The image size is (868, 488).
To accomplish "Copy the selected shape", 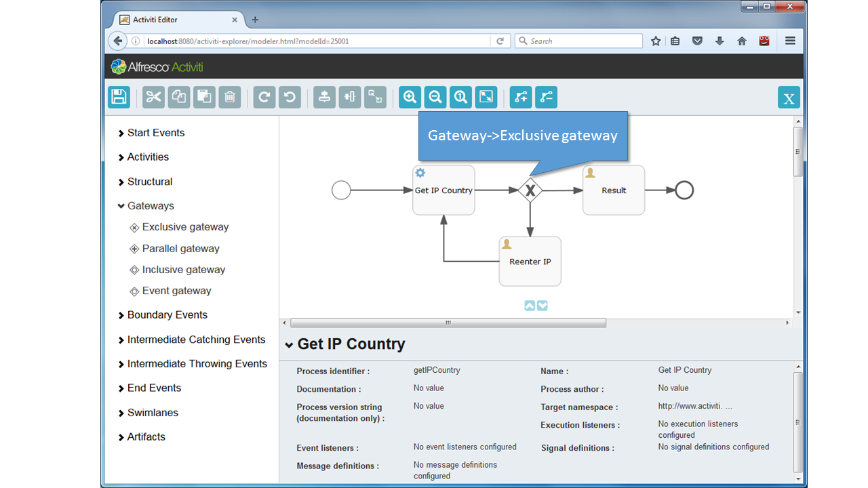I will coord(179,97).
